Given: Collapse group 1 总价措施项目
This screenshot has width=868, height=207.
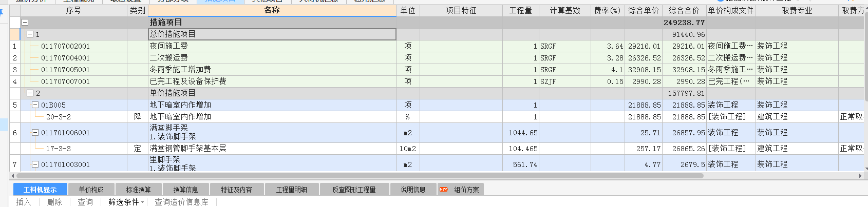Looking at the screenshot, I should click(30, 34).
